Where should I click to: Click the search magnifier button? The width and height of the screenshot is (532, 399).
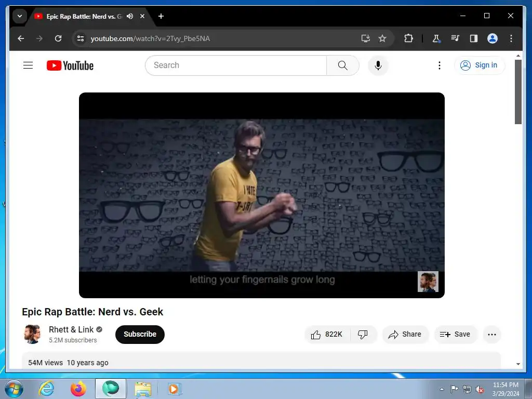[343, 65]
